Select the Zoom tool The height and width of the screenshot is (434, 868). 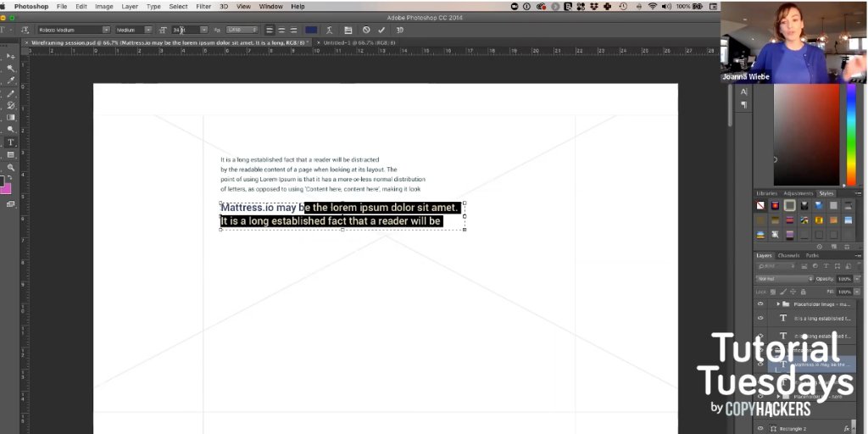pyautogui.click(x=10, y=167)
